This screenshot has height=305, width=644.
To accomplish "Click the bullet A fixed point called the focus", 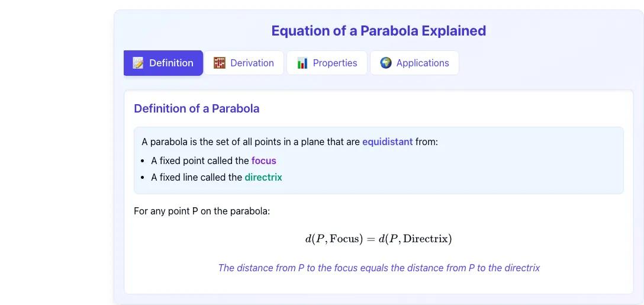I will tap(214, 160).
